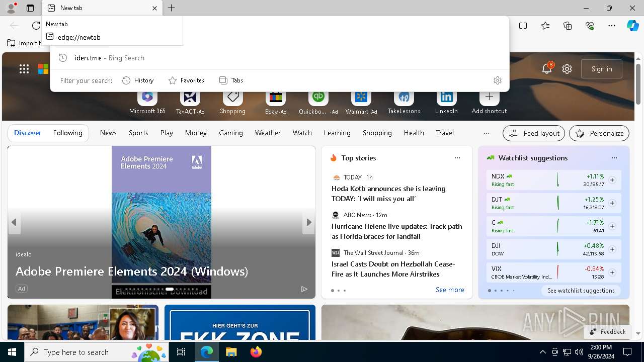
Task: Open the notifications bell icon
Action: 547,69
